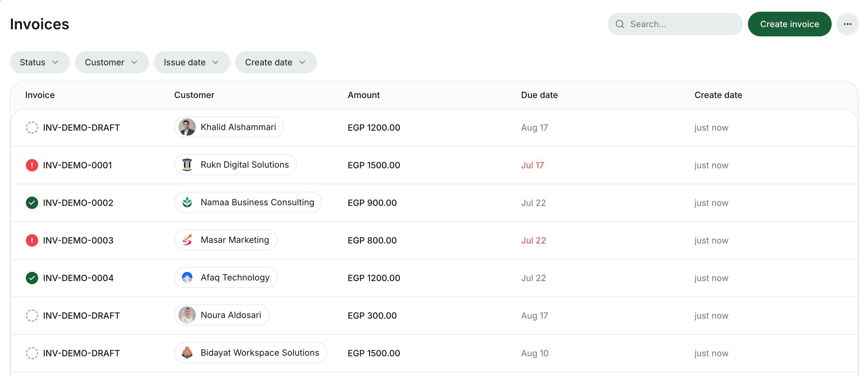Click the EGP 1200.00 amount for Afaq Technology

[374, 278]
